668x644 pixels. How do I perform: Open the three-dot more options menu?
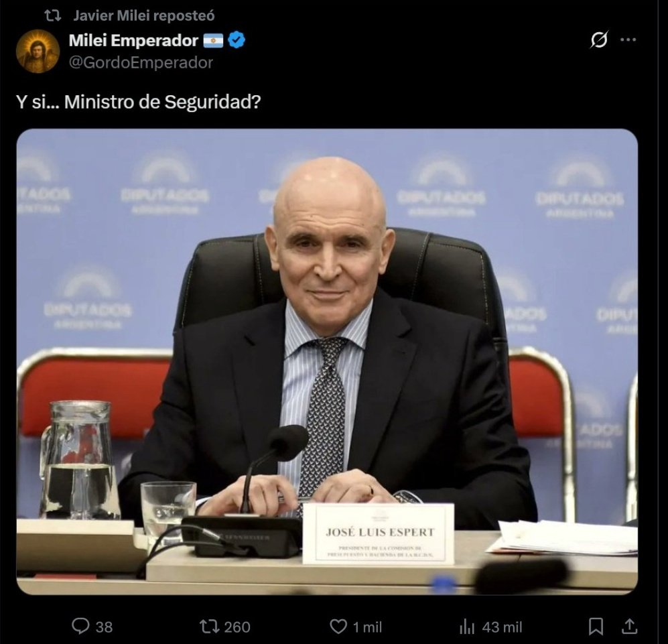click(x=628, y=40)
